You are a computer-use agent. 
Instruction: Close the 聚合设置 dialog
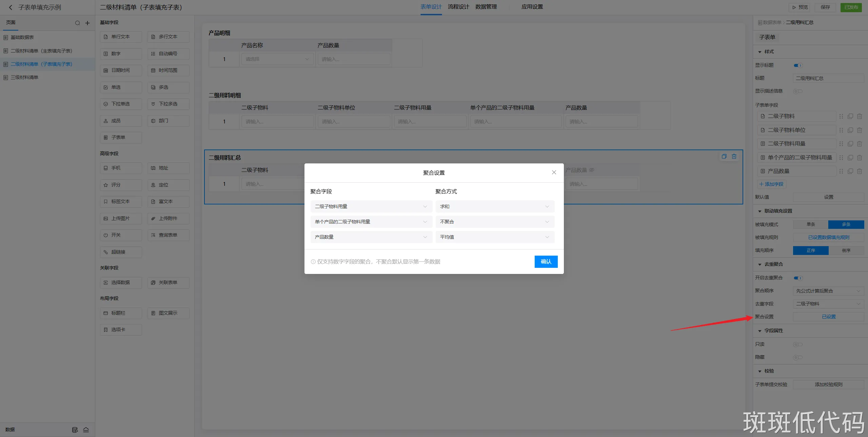tap(554, 172)
